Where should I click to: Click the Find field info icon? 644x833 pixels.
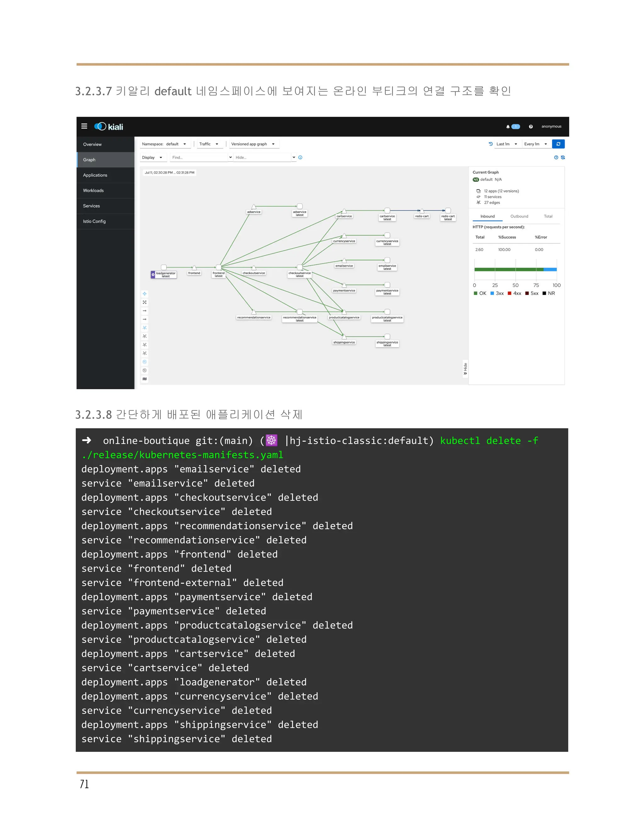tap(300, 157)
